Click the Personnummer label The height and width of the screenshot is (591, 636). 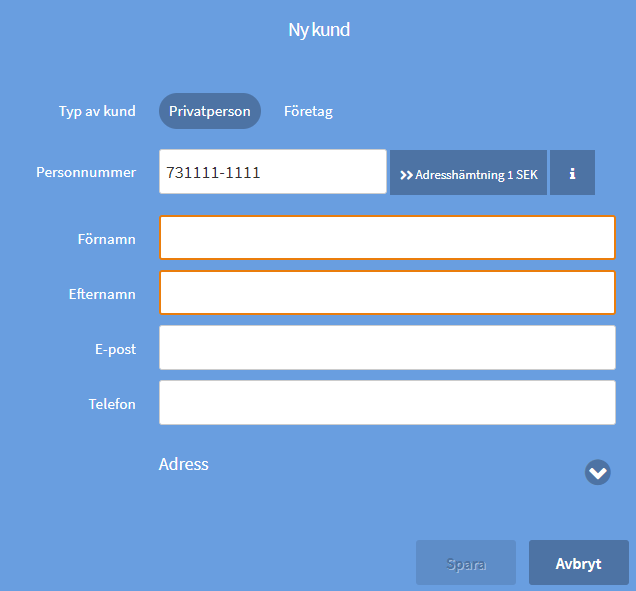86,172
